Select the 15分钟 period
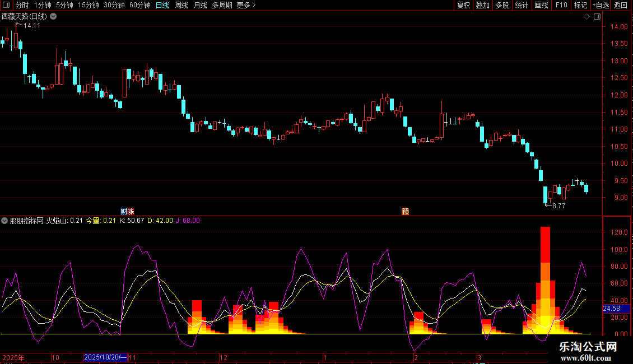 coord(89,5)
